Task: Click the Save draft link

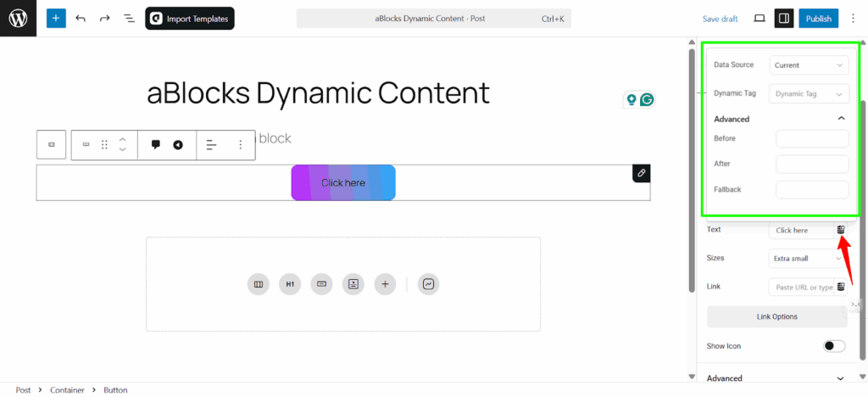Action: (721, 19)
